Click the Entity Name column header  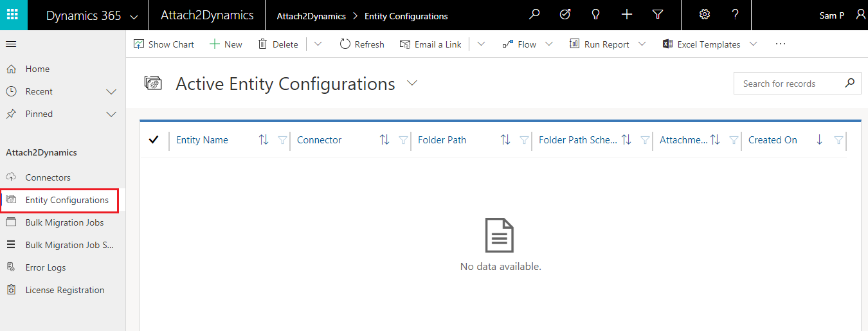coord(202,140)
